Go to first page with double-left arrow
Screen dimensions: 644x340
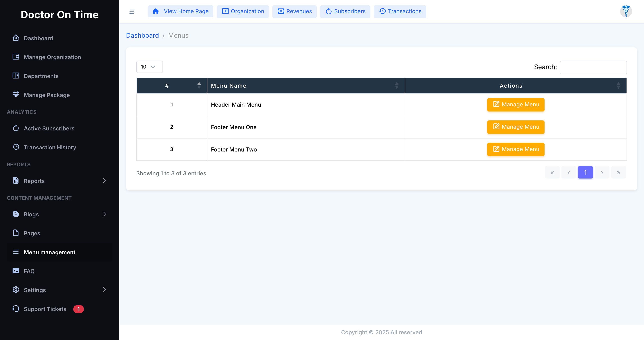click(552, 172)
